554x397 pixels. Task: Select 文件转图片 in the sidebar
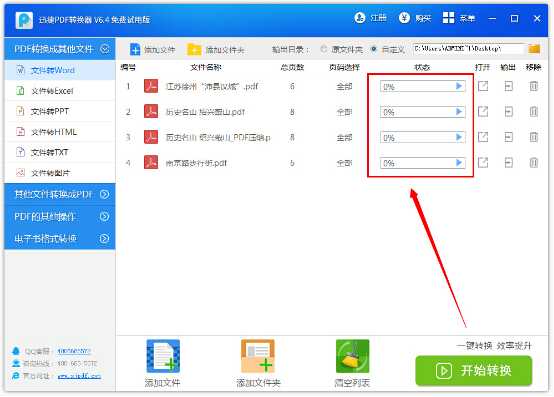(x=60, y=173)
